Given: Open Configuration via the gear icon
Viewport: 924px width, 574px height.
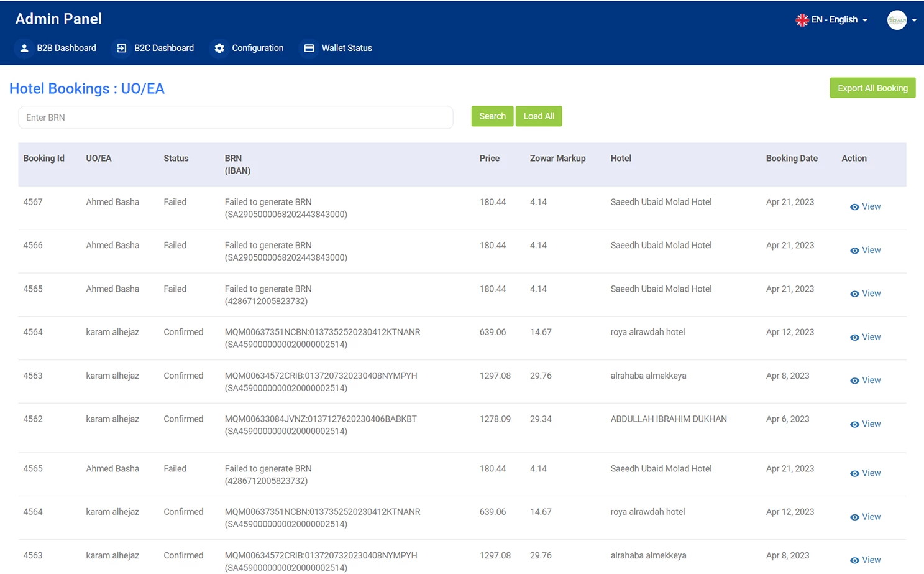Looking at the screenshot, I should click(219, 48).
